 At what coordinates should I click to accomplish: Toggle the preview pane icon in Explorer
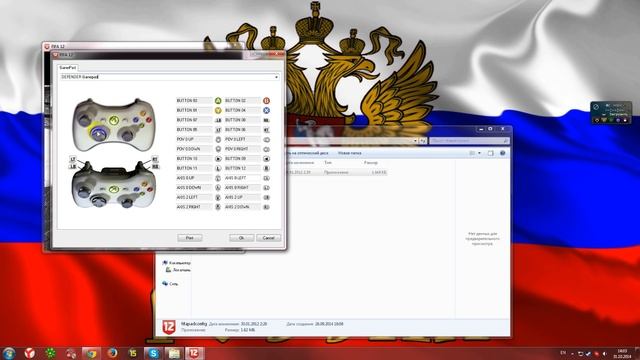(x=491, y=153)
